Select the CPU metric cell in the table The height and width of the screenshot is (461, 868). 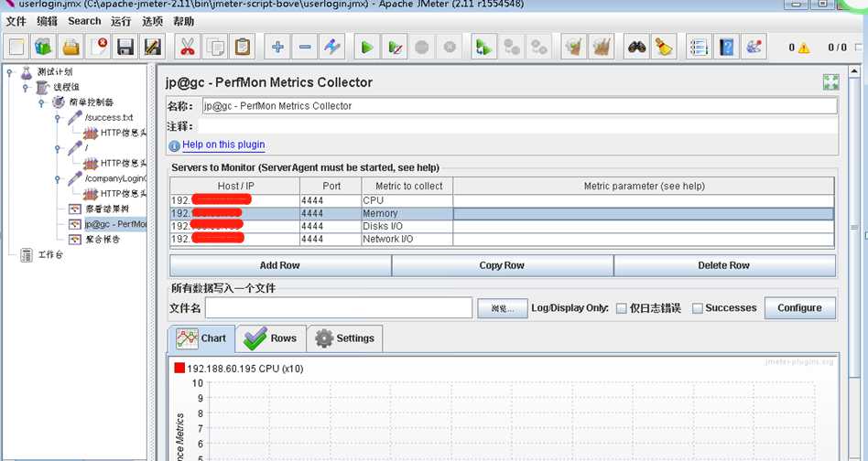(x=407, y=200)
